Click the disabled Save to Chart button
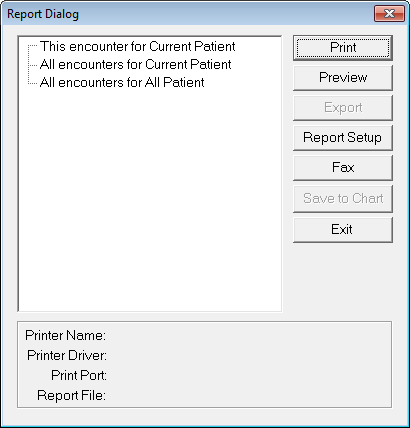This screenshot has width=410, height=428. coord(343,199)
